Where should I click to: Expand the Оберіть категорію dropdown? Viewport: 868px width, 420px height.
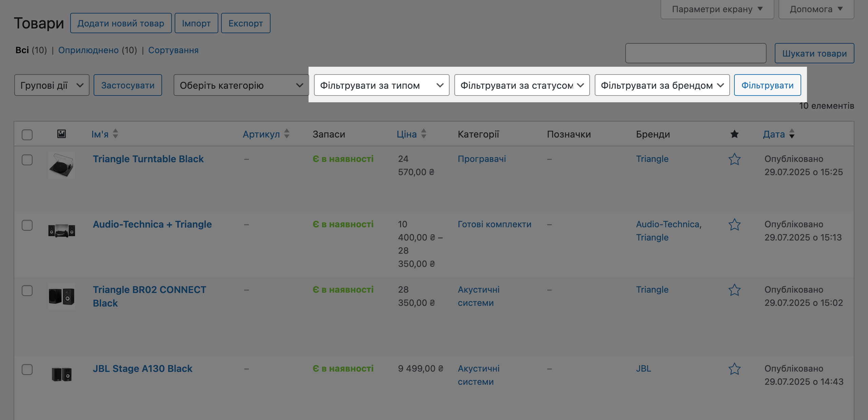tap(241, 85)
